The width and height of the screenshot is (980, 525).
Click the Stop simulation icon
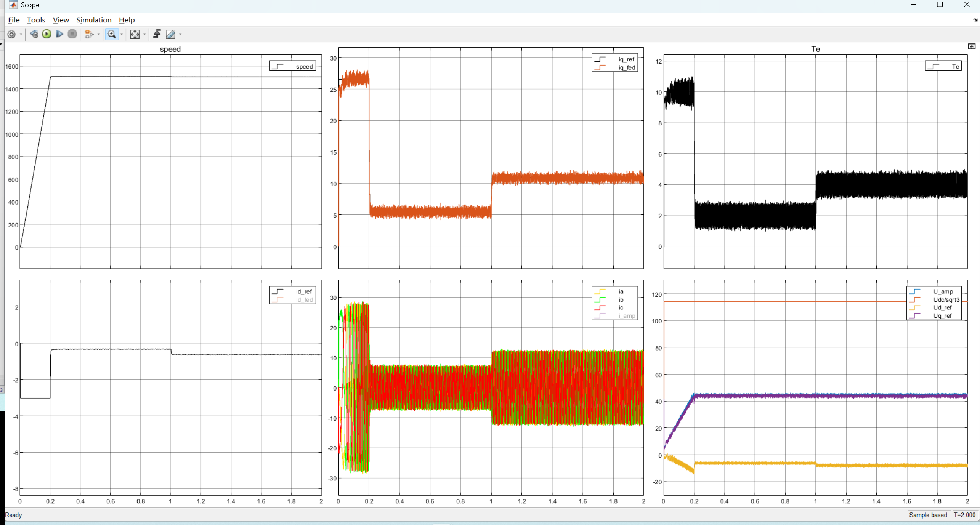(x=72, y=34)
